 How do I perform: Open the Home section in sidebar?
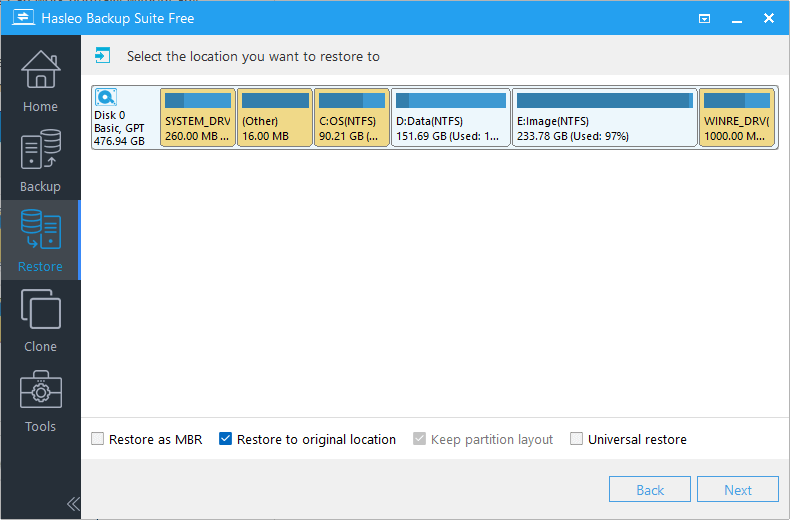tap(40, 80)
